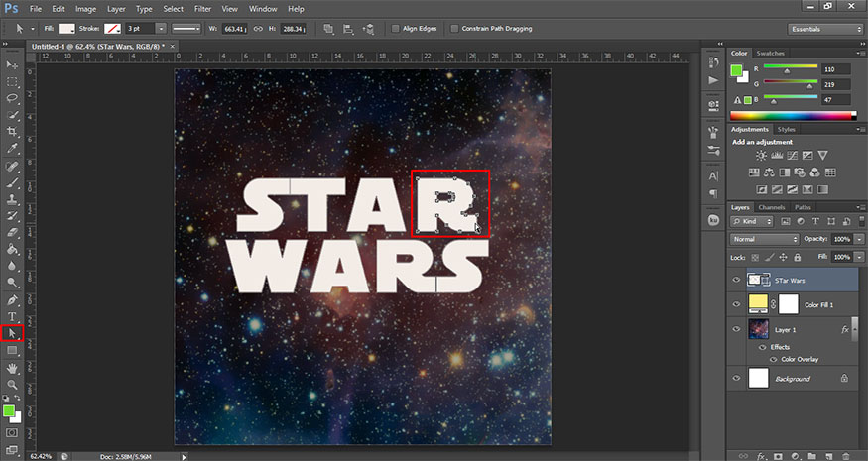This screenshot has height=461, width=868.
Task: Switch to the Styles tab
Action: 786,130
